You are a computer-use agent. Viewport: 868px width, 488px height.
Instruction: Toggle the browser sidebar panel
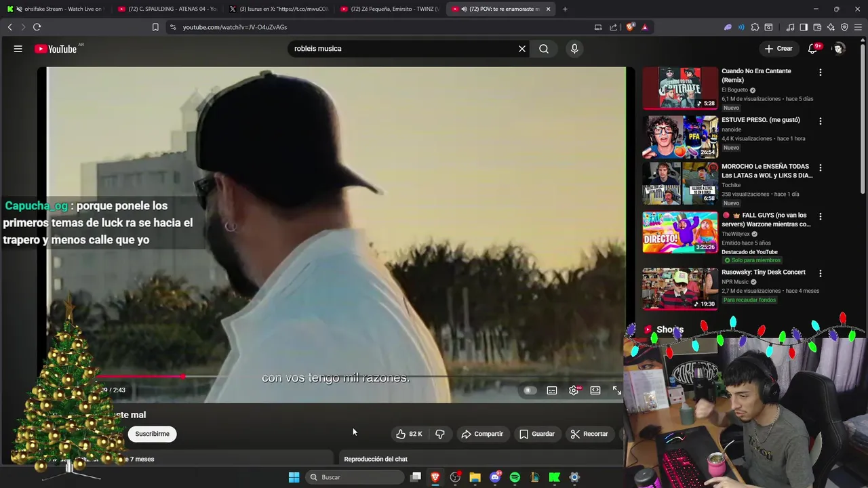tap(804, 27)
